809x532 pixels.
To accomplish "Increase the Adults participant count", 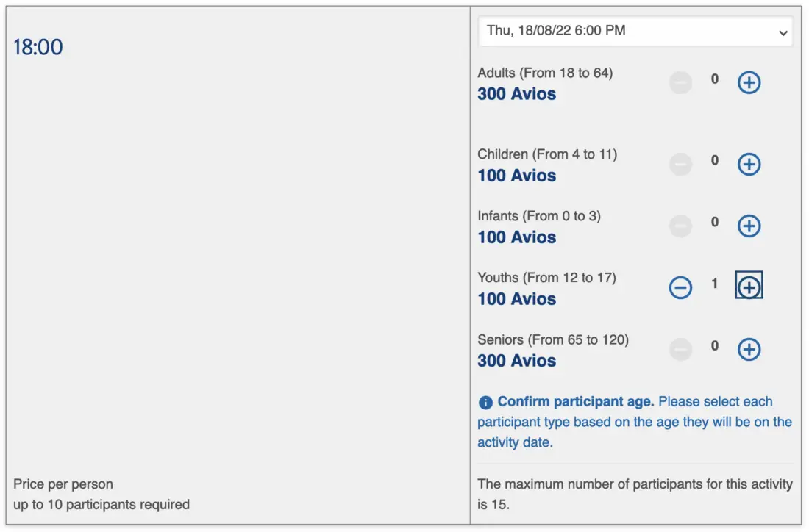I will (x=749, y=83).
